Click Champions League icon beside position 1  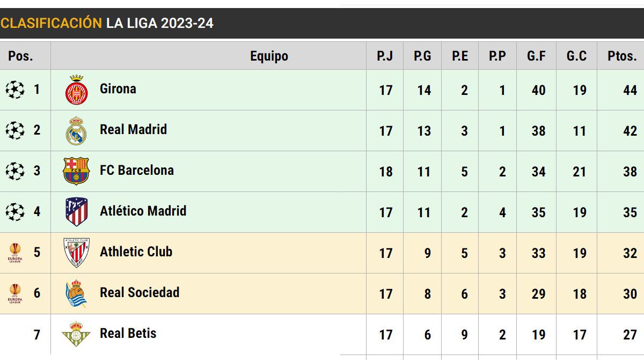point(15,90)
